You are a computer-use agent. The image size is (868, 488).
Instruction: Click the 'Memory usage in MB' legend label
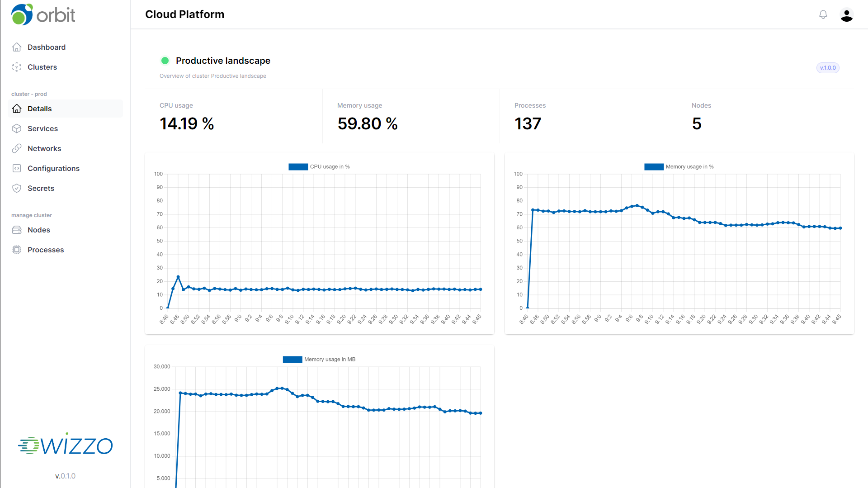coord(330,360)
